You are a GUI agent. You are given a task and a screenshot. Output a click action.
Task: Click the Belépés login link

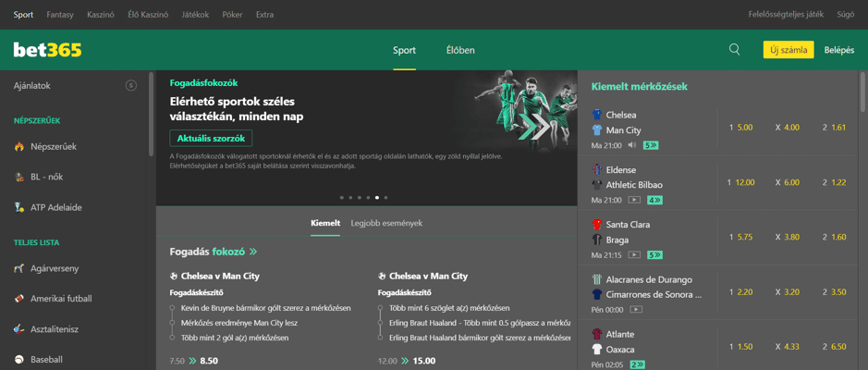point(838,50)
